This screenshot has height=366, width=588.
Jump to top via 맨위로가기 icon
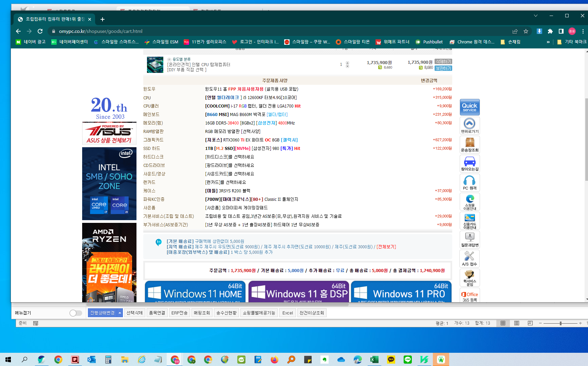point(470,126)
